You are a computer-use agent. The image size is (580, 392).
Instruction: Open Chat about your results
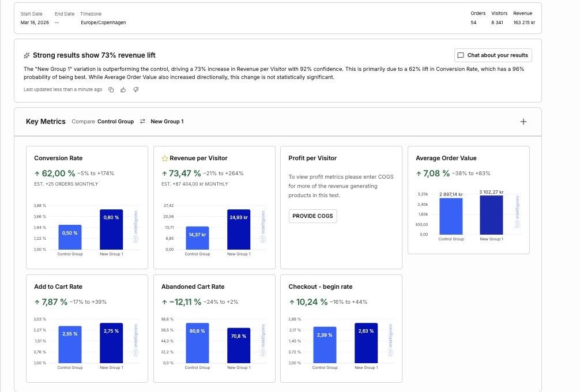click(493, 55)
